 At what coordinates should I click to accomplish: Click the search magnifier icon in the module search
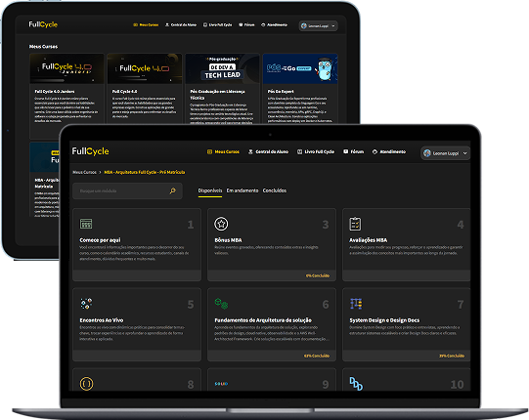point(173,190)
